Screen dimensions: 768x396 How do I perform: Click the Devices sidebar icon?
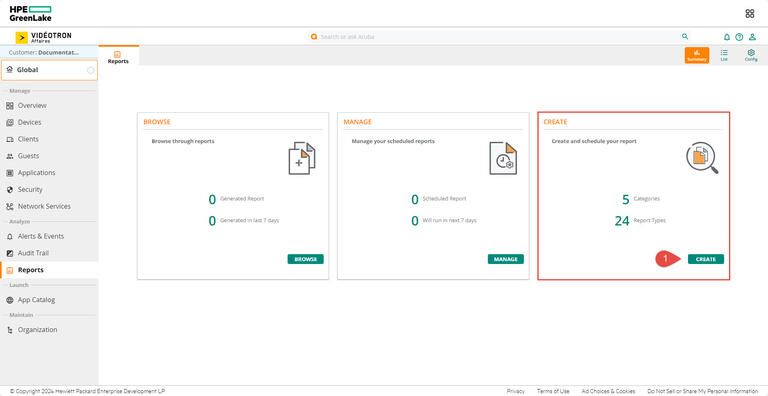10,123
